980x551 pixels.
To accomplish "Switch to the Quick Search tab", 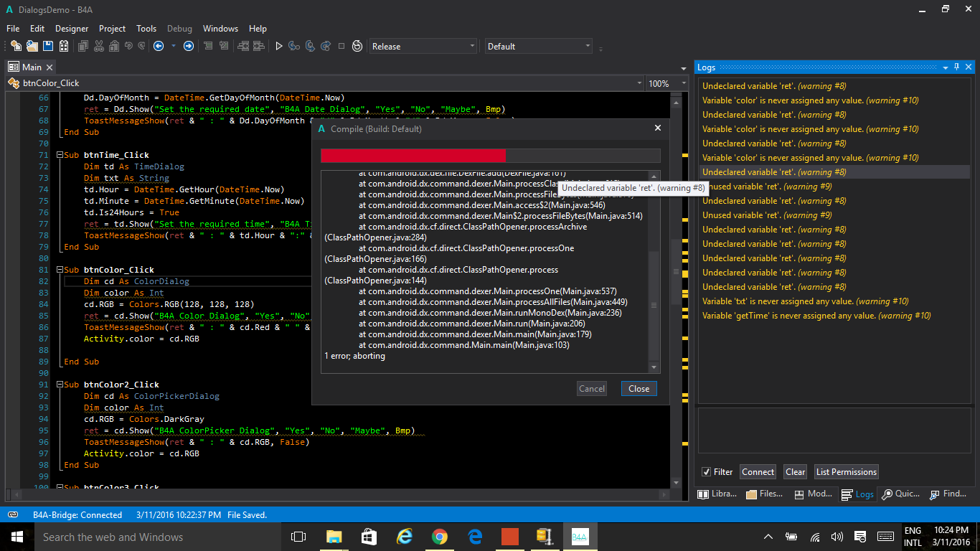I will pos(901,494).
